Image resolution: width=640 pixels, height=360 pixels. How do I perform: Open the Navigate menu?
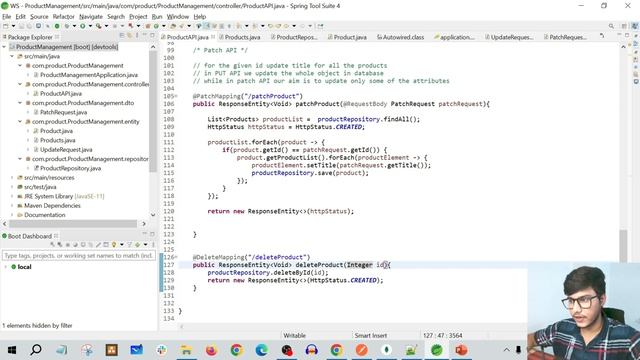(x=91, y=17)
